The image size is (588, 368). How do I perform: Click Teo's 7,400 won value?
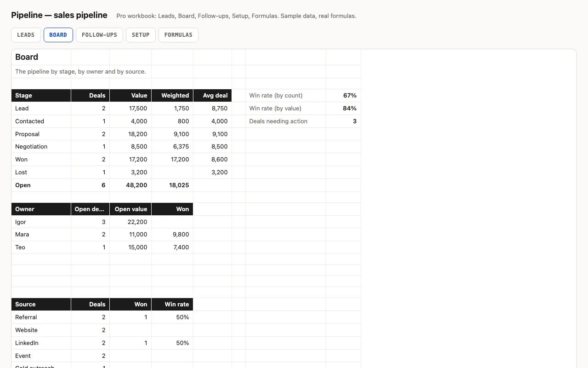click(172, 247)
